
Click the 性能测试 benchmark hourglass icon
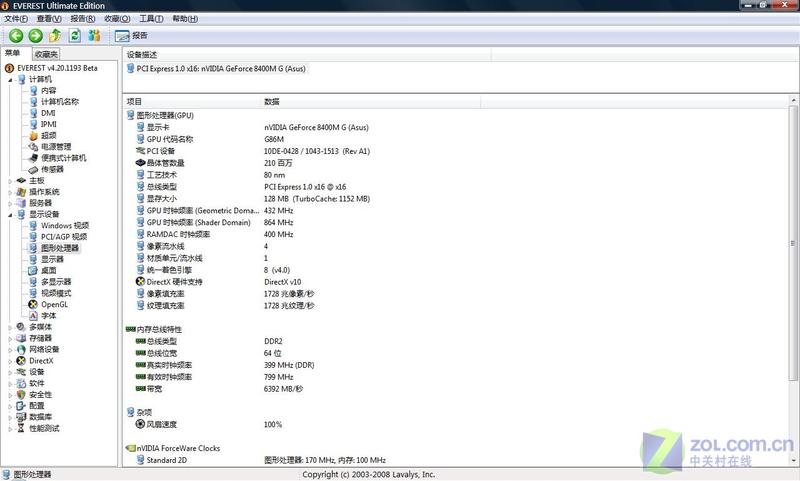tap(21, 428)
